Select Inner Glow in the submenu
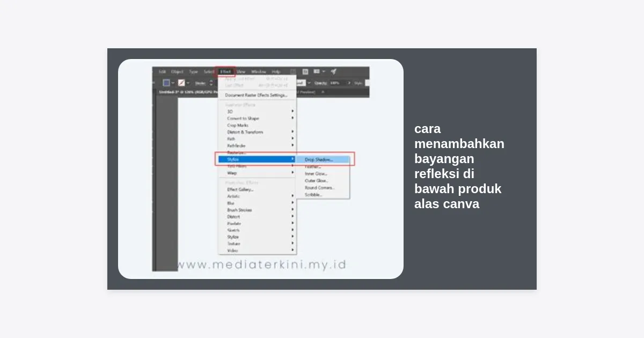644x338 pixels. tap(316, 174)
